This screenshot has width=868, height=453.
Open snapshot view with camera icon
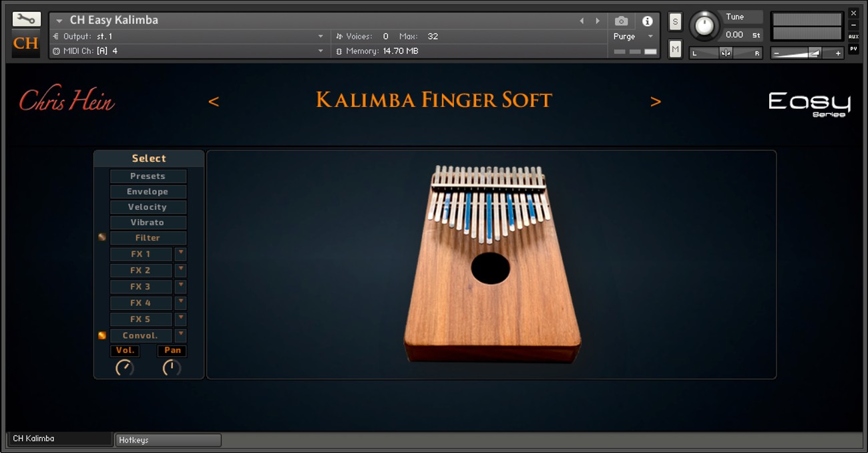(x=621, y=21)
